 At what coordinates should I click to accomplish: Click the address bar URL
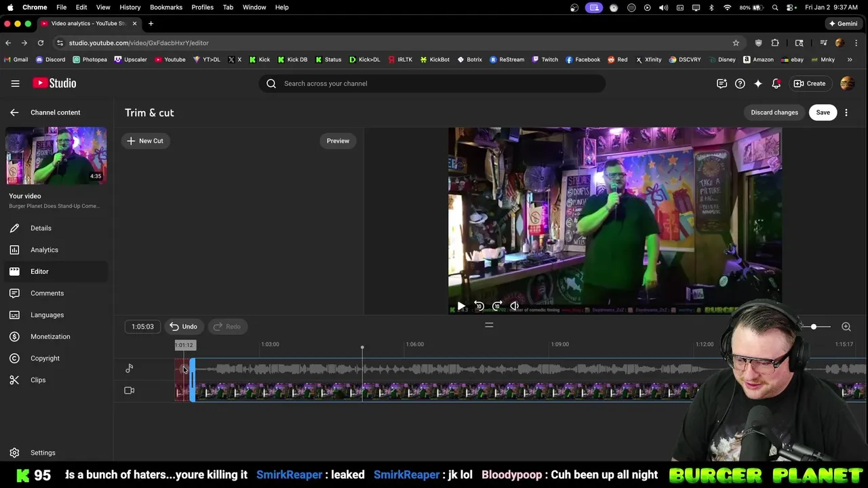[x=139, y=43]
